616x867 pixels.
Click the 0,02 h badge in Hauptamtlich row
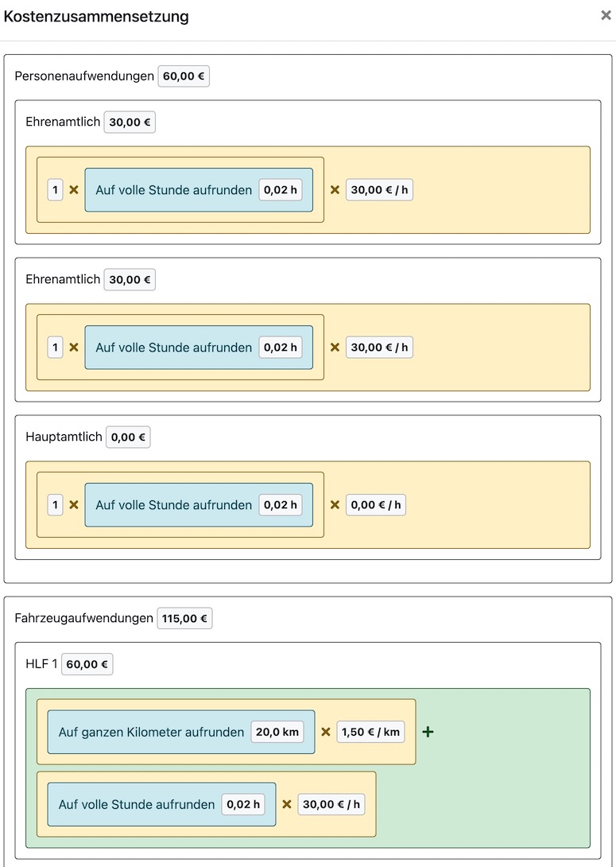[281, 505]
